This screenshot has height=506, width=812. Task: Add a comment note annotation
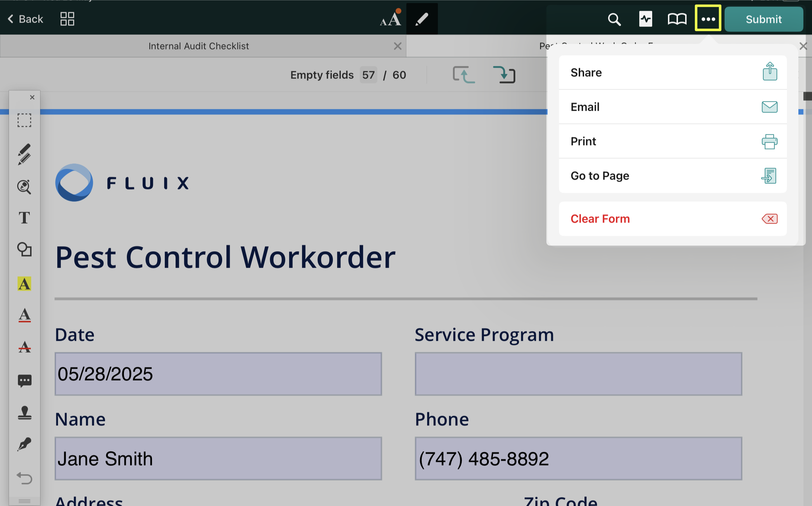point(24,381)
